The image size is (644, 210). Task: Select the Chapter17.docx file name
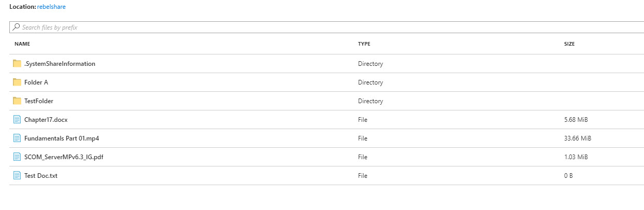tap(46, 120)
